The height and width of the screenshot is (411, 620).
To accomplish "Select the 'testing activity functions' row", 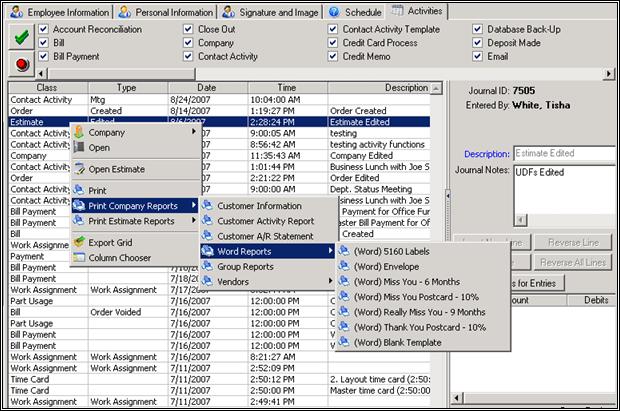I will click(219, 144).
